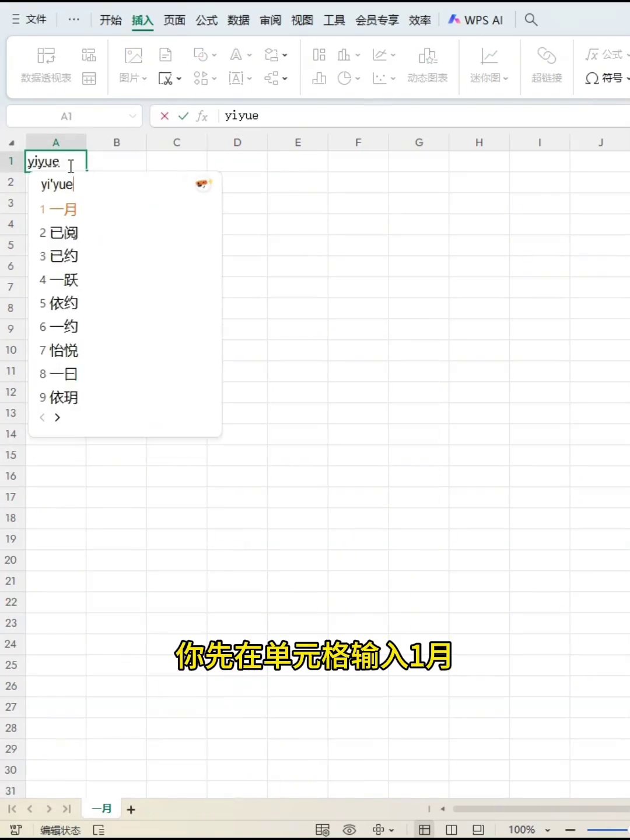
Task: Click the document page icon in the ribbon
Action: 166,55
